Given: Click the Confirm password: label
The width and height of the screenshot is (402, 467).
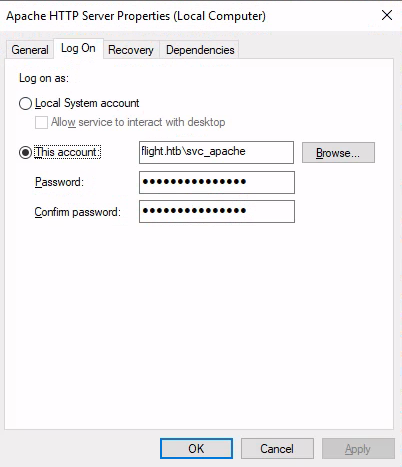Looking at the screenshot, I should (x=78, y=212).
